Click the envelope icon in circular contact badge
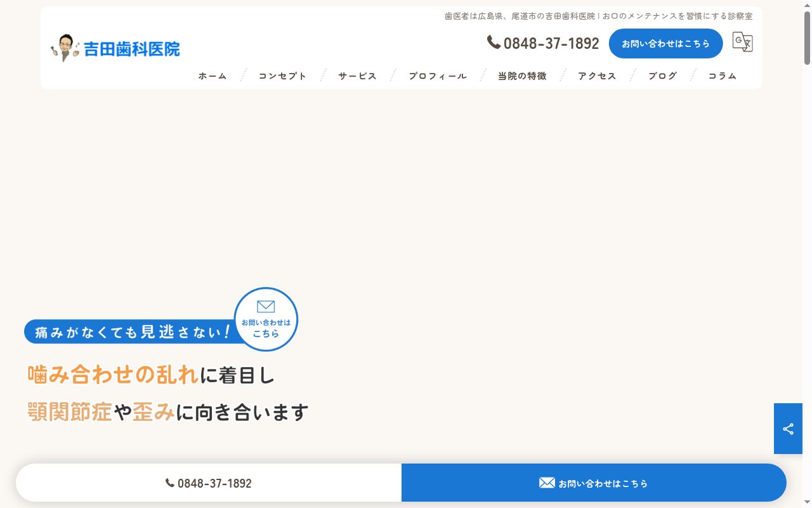The image size is (812, 508). click(266, 307)
